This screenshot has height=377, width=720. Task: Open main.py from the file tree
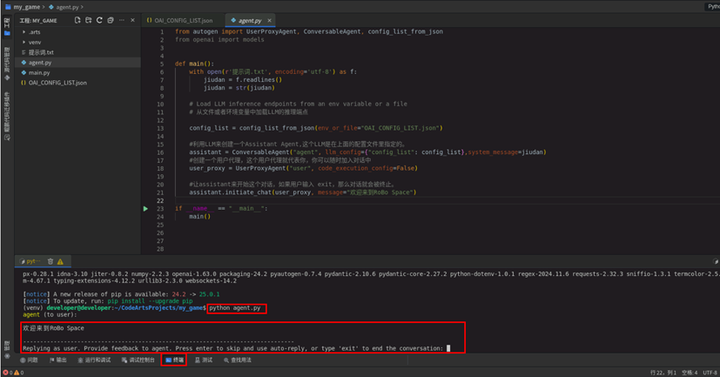click(39, 73)
